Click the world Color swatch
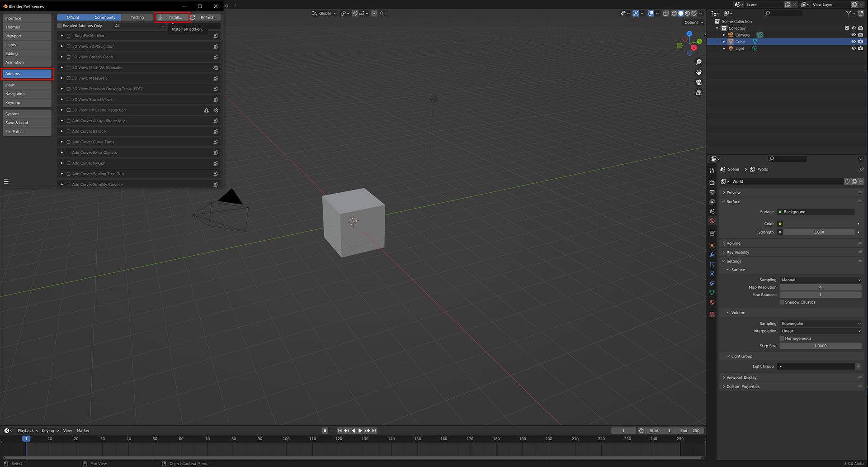 (x=818, y=224)
